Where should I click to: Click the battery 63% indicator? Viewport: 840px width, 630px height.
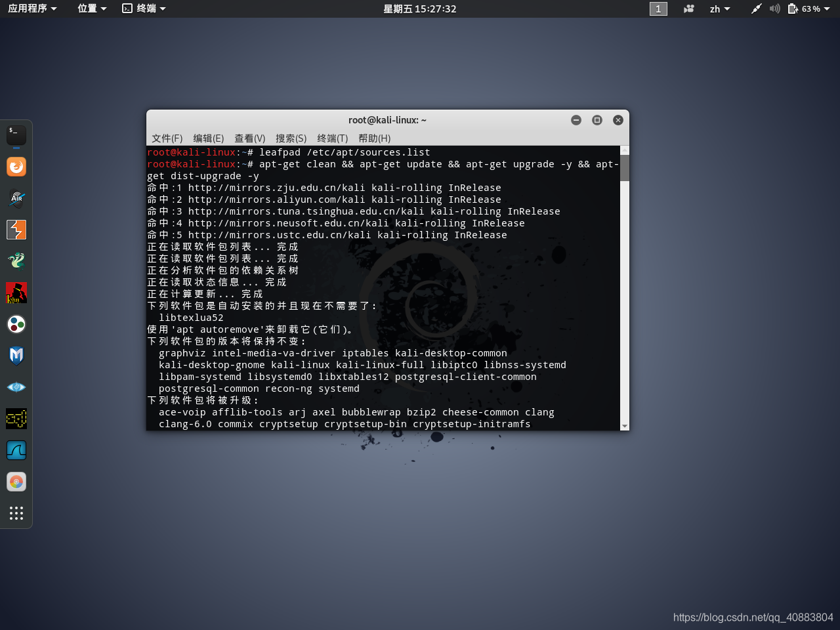[x=804, y=9]
